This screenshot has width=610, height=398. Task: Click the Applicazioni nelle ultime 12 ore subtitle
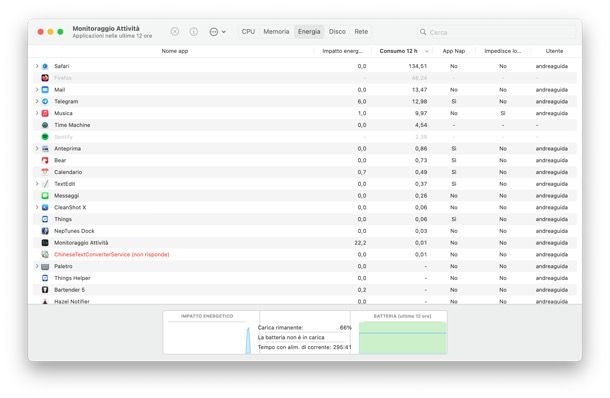pos(112,36)
